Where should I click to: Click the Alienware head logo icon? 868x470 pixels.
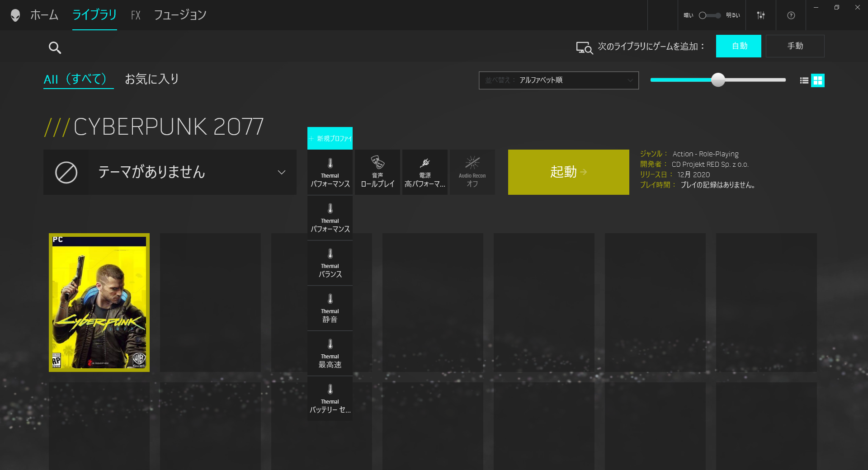coord(15,15)
